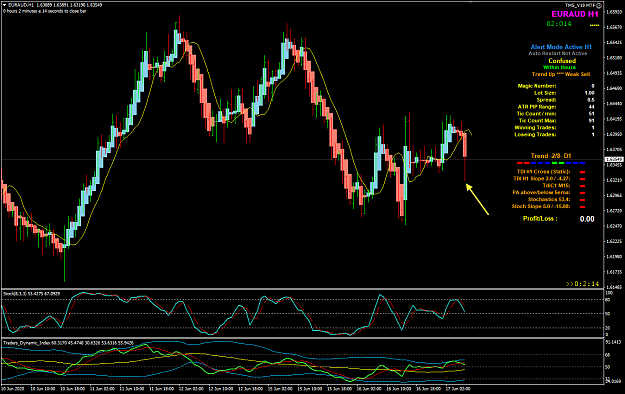Click 'Trend Up **** Weak Sell' line
The image size is (625, 394).
(561, 74)
